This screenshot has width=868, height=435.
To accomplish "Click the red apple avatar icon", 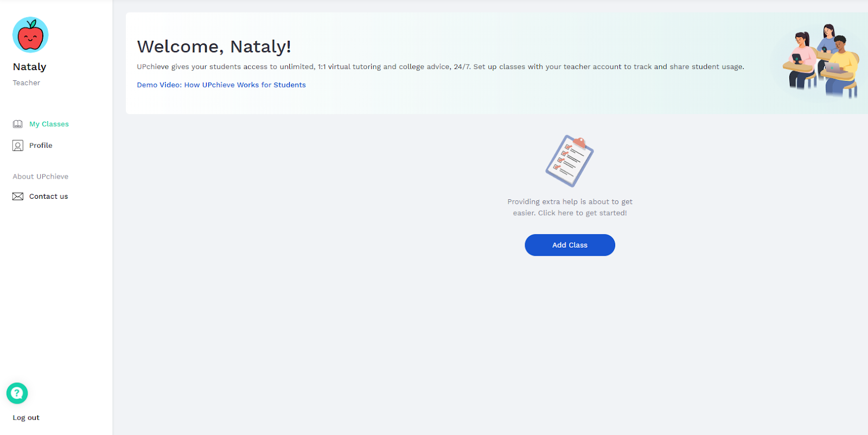I will [x=30, y=35].
